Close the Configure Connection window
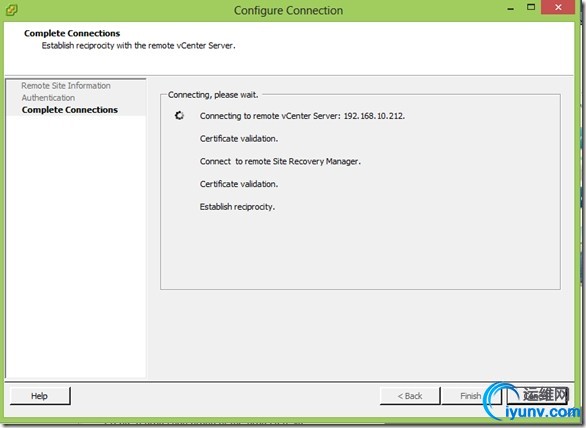 click(x=558, y=7)
